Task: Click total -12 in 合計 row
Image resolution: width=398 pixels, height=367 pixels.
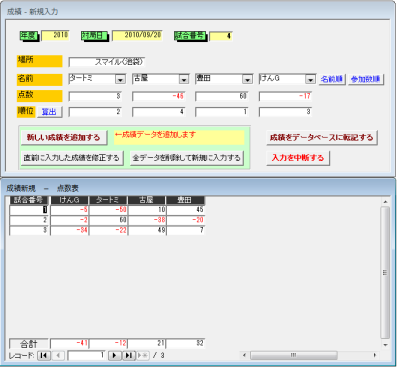Action: pos(108,343)
